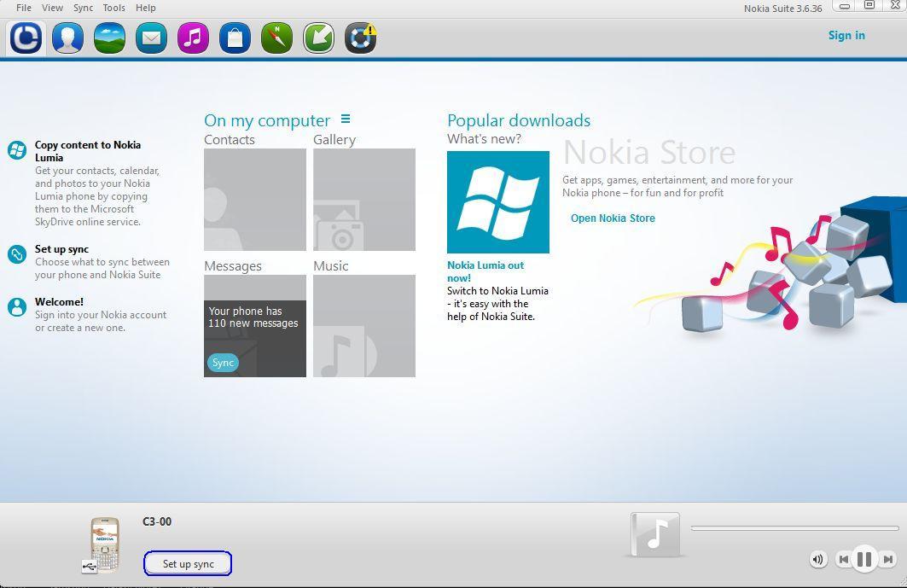Open the Music tile

click(x=364, y=326)
